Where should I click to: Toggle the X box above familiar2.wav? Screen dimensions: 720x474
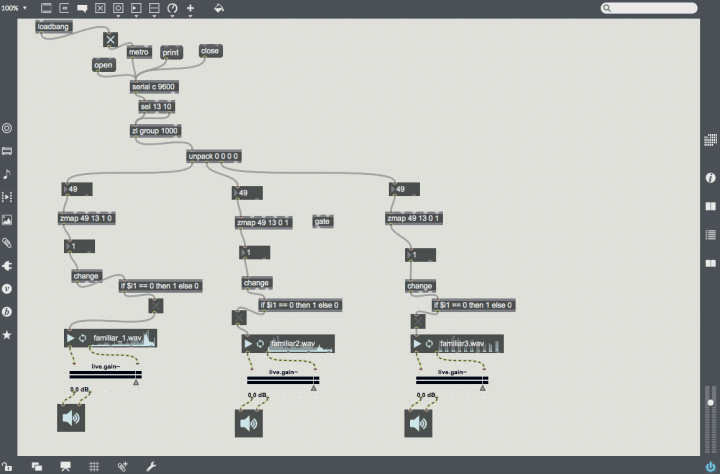coord(239,317)
